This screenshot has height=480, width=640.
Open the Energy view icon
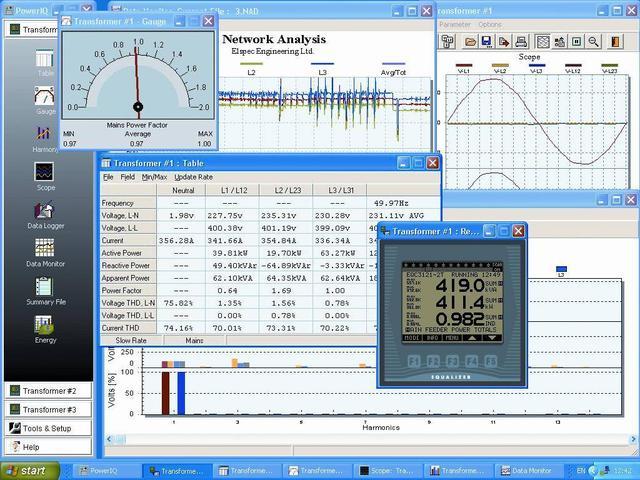[x=45, y=328]
